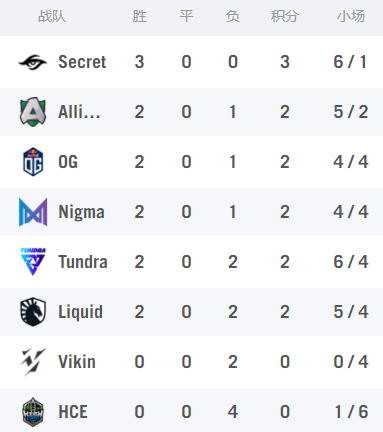383x432 pixels.
Task: Open the Secret team name link
Action: click(82, 62)
